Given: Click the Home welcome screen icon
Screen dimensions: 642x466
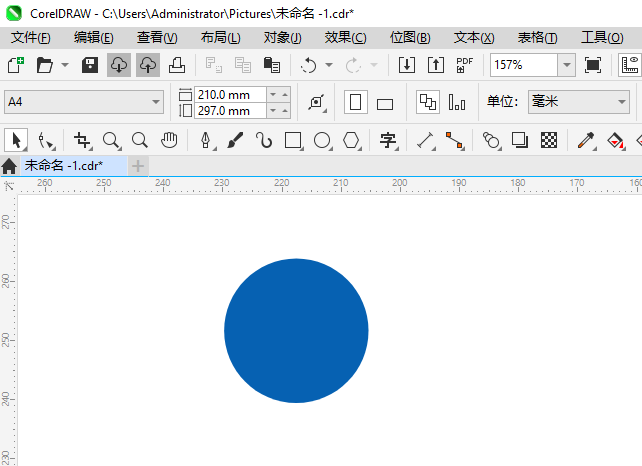Looking at the screenshot, I should click(9, 166).
